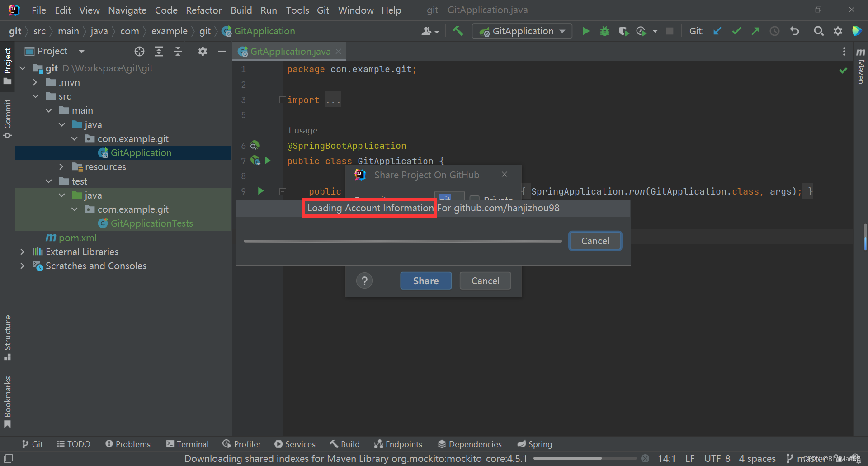Collapse the main folder
The width and height of the screenshot is (868, 466).
48,110
